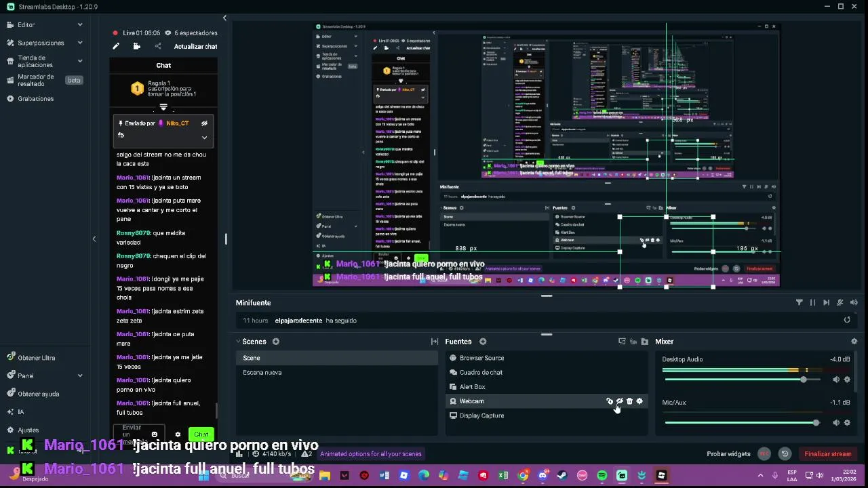Toggle Minifuente alert volume speaker icon
This screenshot has height=488, width=868.
[x=854, y=303]
